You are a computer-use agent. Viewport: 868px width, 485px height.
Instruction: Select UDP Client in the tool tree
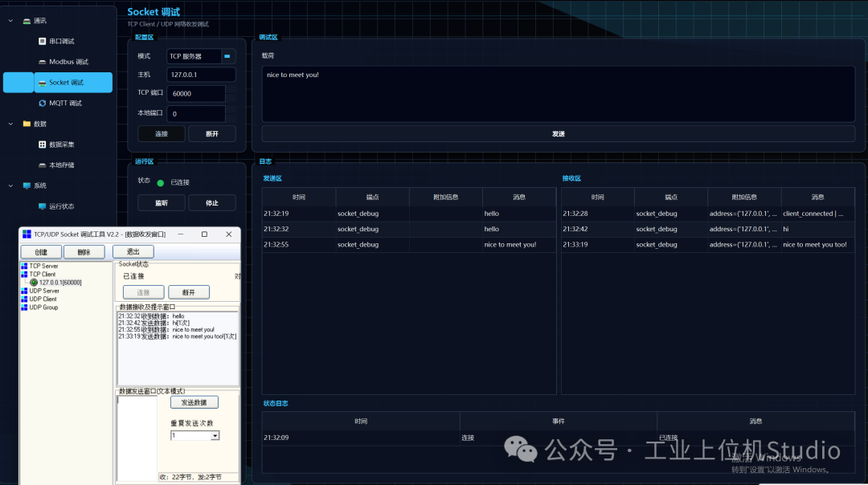click(x=43, y=300)
